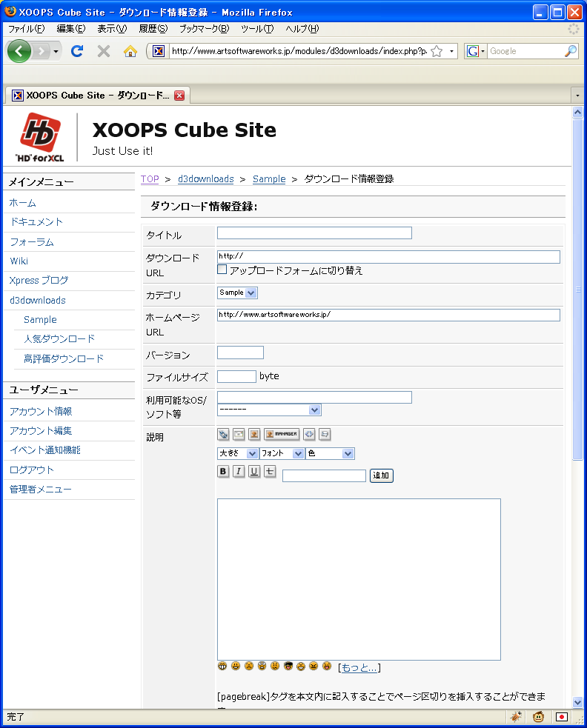Open the カテゴリ Sample dropdown
This screenshot has width=587, height=728.
237,293
